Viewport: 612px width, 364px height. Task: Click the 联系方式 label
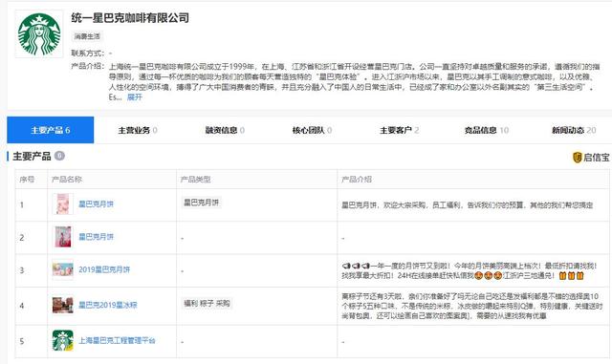coord(87,54)
